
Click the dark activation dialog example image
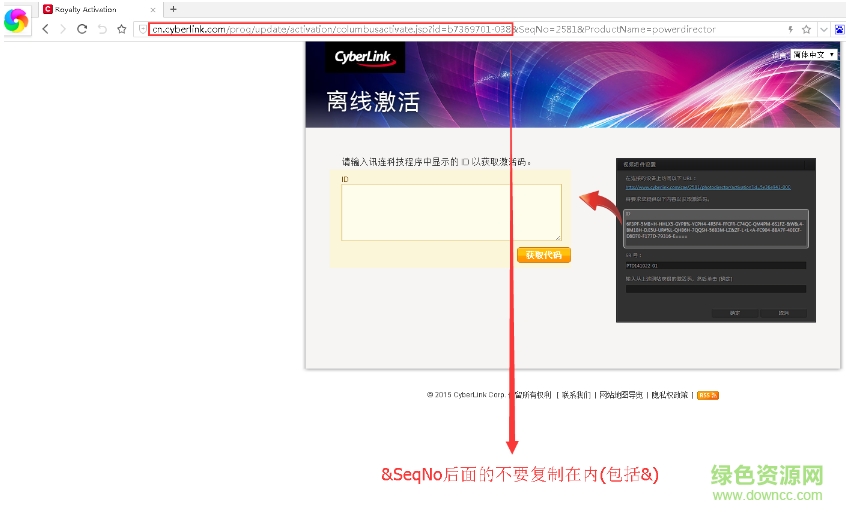pyautogui.click(x=716, y=240)
